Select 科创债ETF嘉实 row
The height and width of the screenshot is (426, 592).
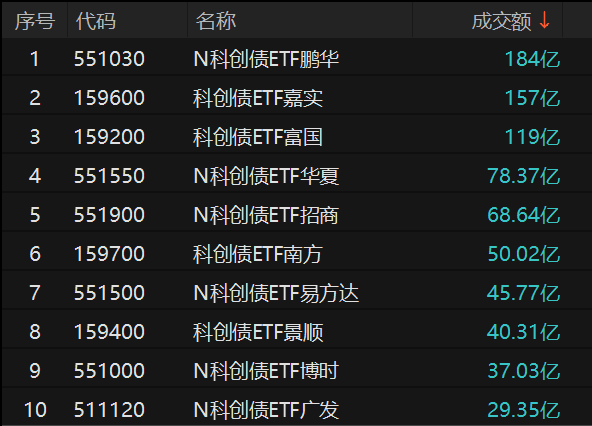(296, 98)
